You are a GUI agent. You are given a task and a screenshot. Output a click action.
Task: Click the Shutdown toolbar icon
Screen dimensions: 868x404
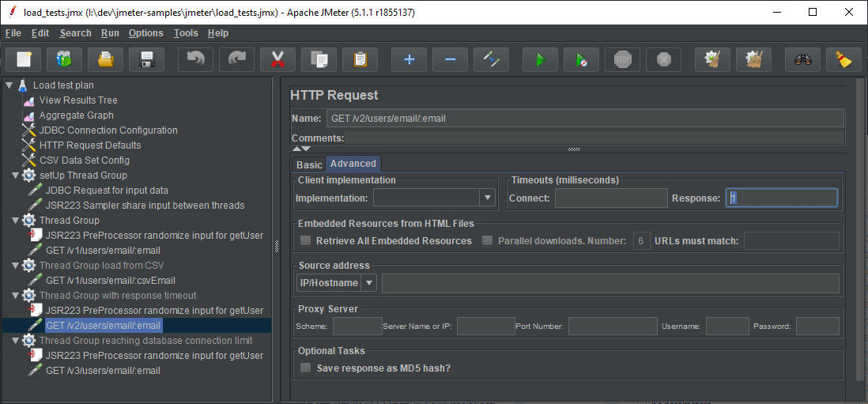click(x=663, y=59)
